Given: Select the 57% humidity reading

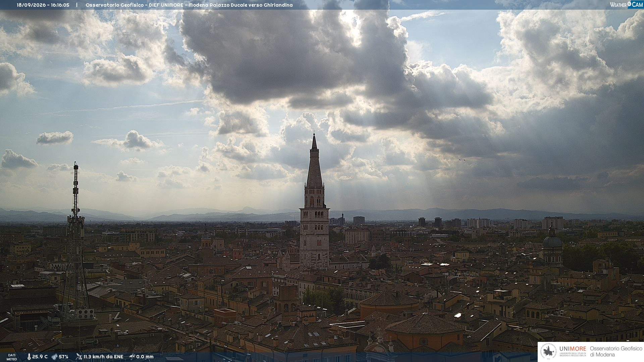Looking at the screenshot, I should click(x=64, y=357).
